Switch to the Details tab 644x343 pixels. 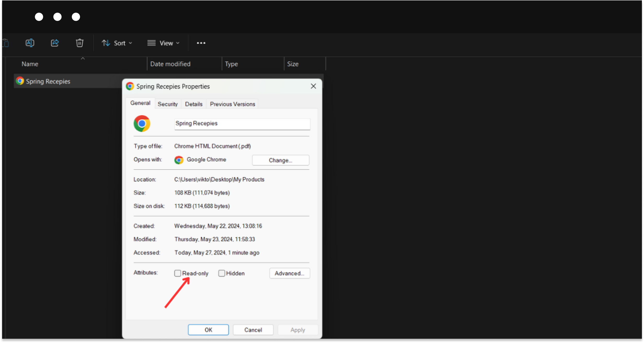tap(193, 104)
